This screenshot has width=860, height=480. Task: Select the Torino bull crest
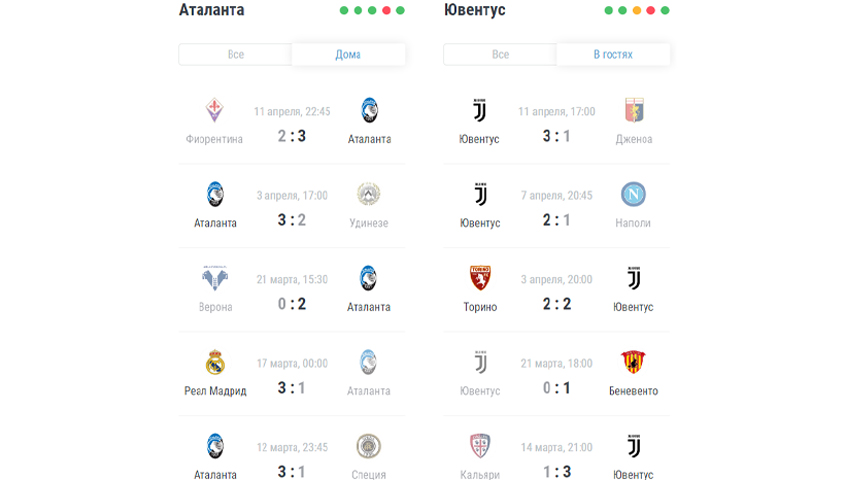click(x=480, y=278)
